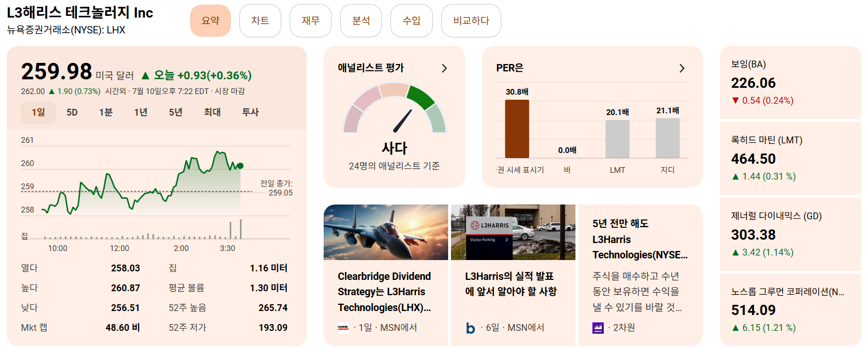Click the green current price dot on chart

(240, 166)
